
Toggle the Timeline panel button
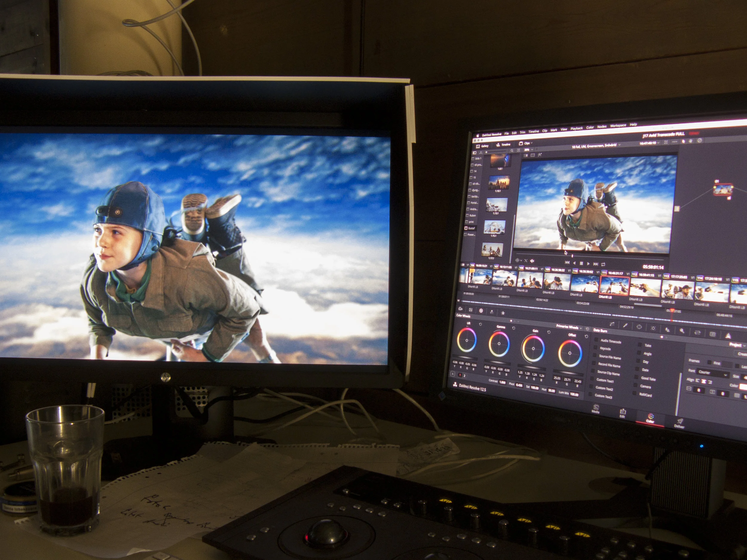click(504, 145)
